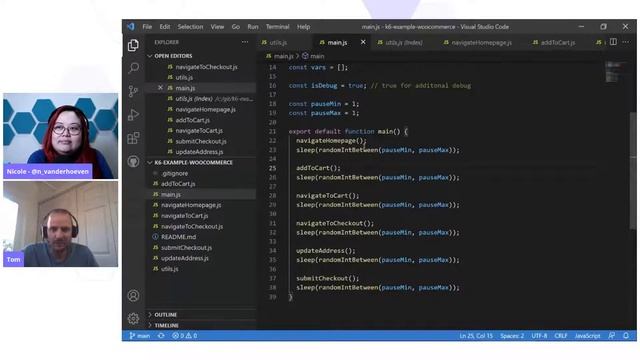
Task: Split the editor to the right
Action: point(613,42)
